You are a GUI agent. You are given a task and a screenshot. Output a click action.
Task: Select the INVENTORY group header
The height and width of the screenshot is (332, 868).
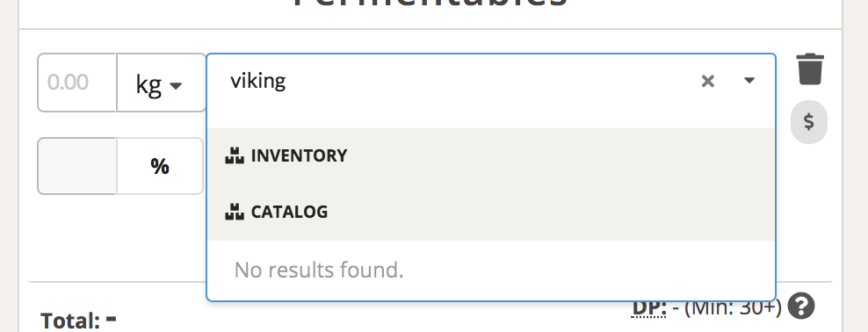point(491,155)
